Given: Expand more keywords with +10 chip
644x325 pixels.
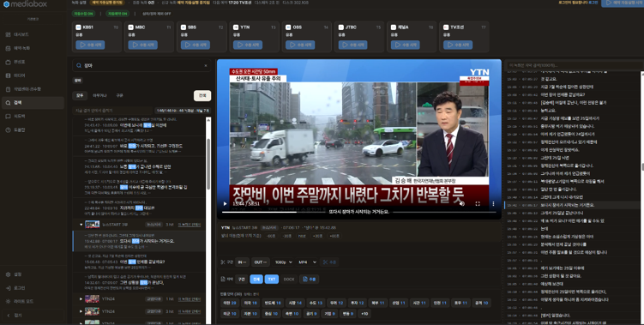Looking at the screenshot, I should pos(364,314).
